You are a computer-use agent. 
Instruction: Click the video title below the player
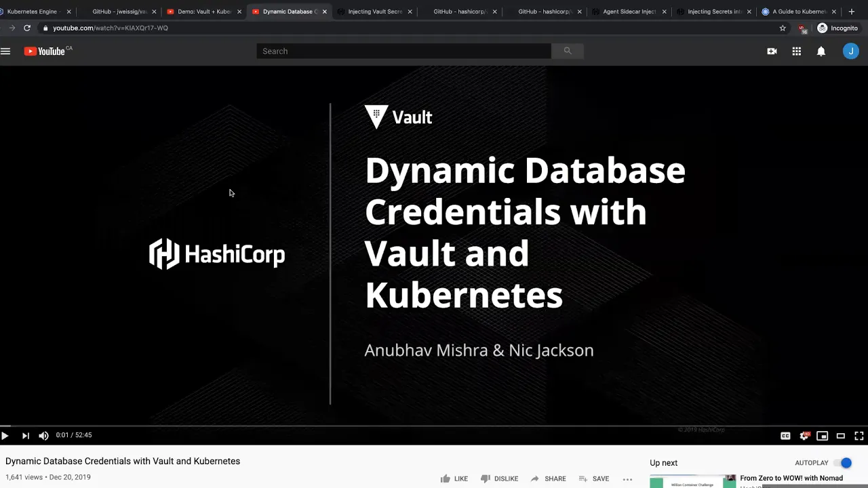123,461
